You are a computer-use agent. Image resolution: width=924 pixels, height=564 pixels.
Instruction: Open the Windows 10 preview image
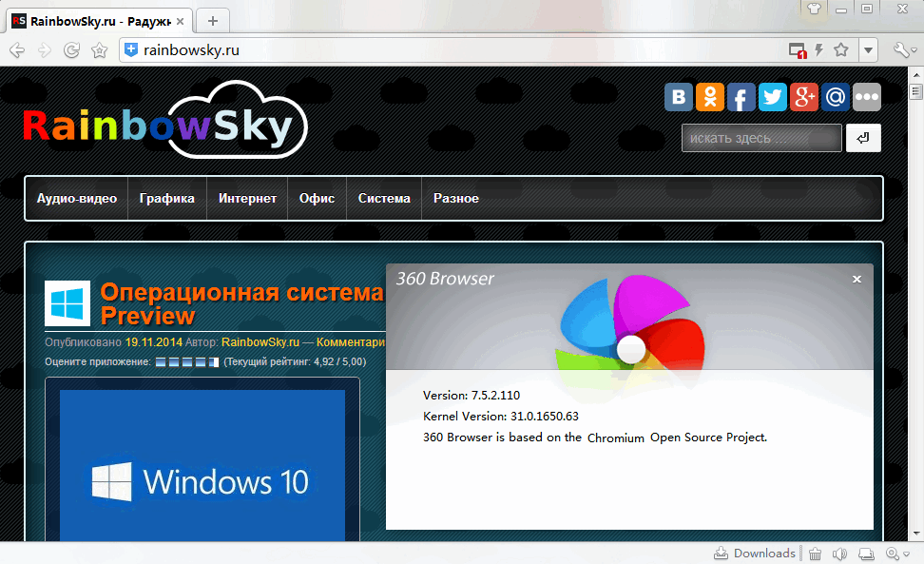[x=202, y=466]
